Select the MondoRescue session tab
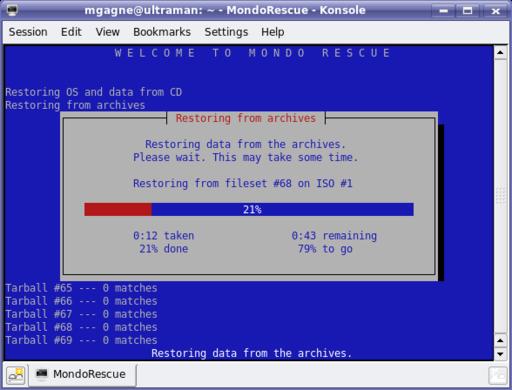Viewport: 512px width, 390px height. [x=82, y=374]
